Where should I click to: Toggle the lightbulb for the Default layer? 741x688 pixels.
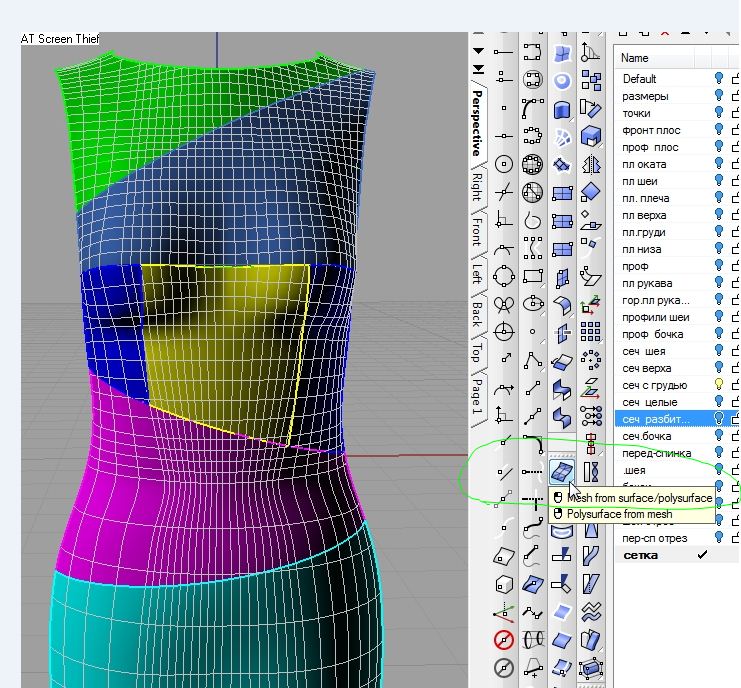click(x=719, y=78)
